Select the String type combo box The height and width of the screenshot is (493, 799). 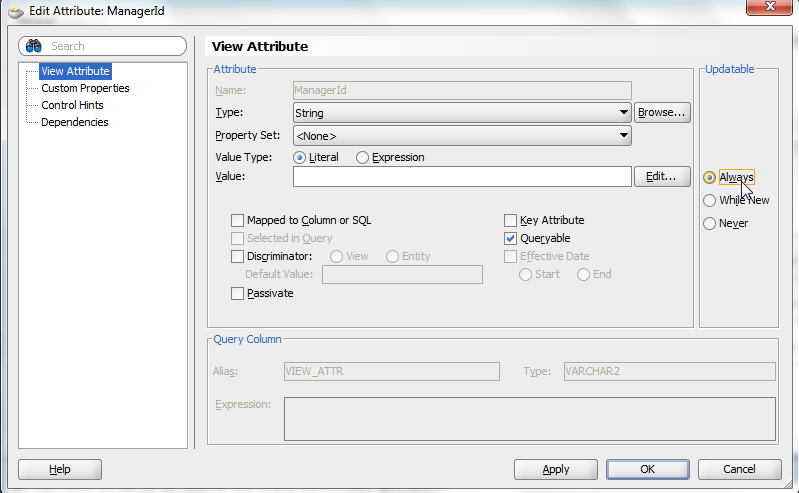[462, 112]
